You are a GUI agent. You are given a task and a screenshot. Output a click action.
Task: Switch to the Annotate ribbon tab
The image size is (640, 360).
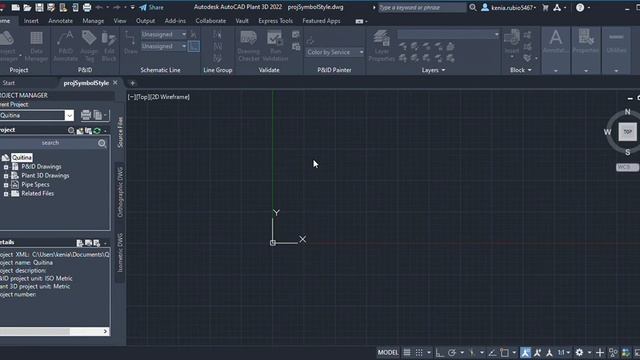coord(60,21)
